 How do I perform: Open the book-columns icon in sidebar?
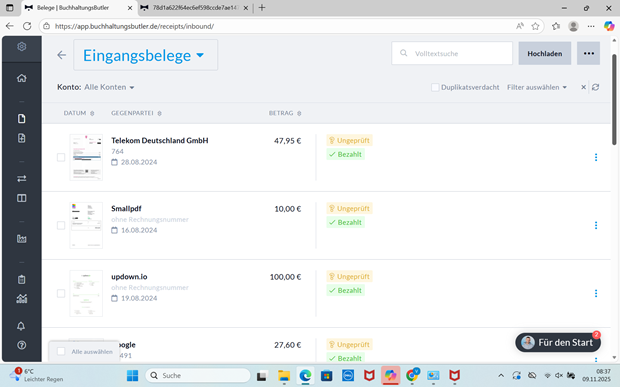tap(21, 198)
